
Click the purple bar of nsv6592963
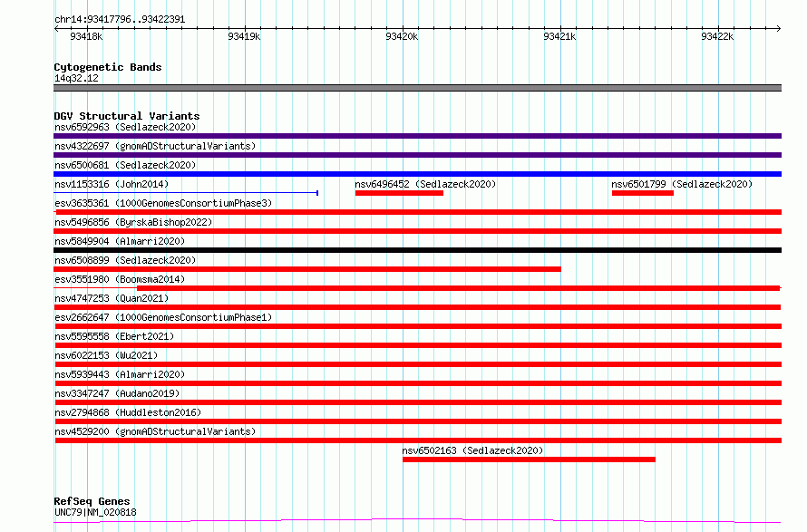[x=417, y=136]
